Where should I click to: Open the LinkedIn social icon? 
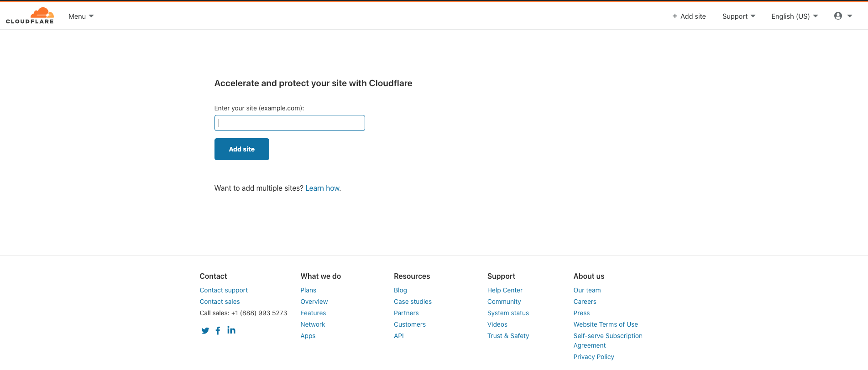click(x=231, y=330)
